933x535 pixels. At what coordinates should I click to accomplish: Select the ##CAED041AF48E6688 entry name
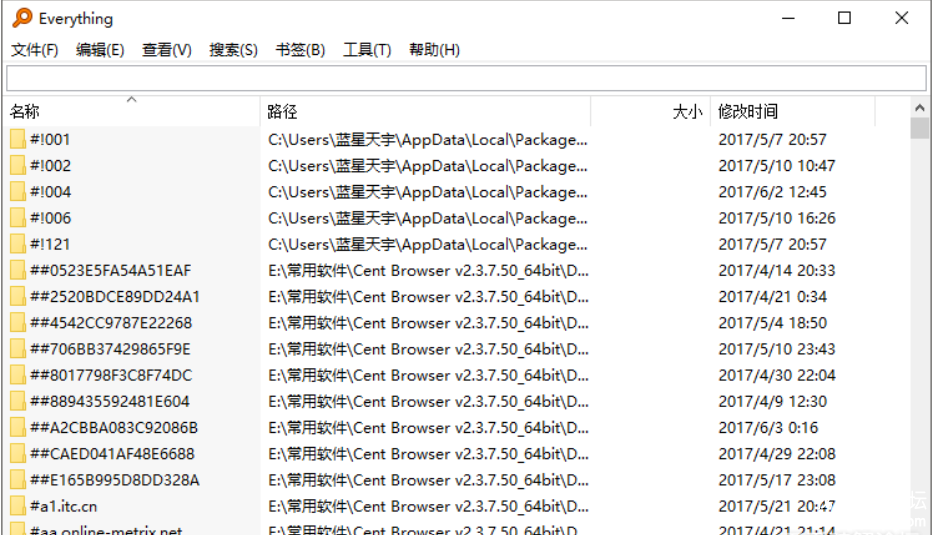coord(112,453)
